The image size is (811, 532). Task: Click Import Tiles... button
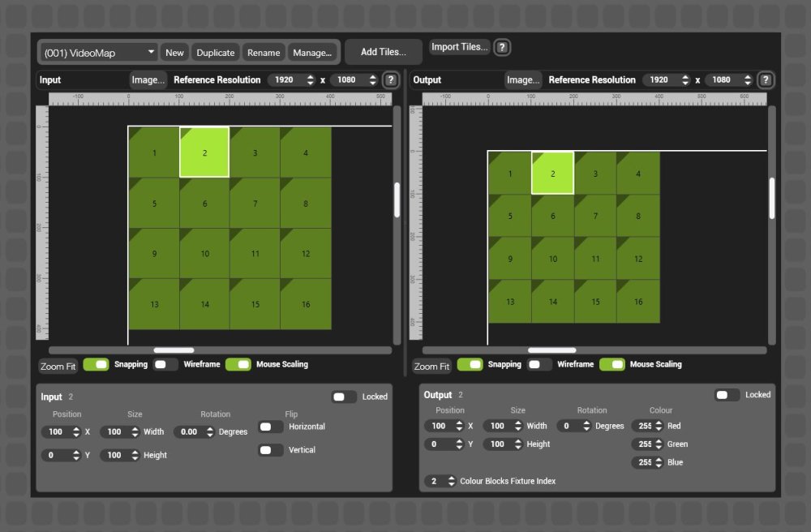459,47
